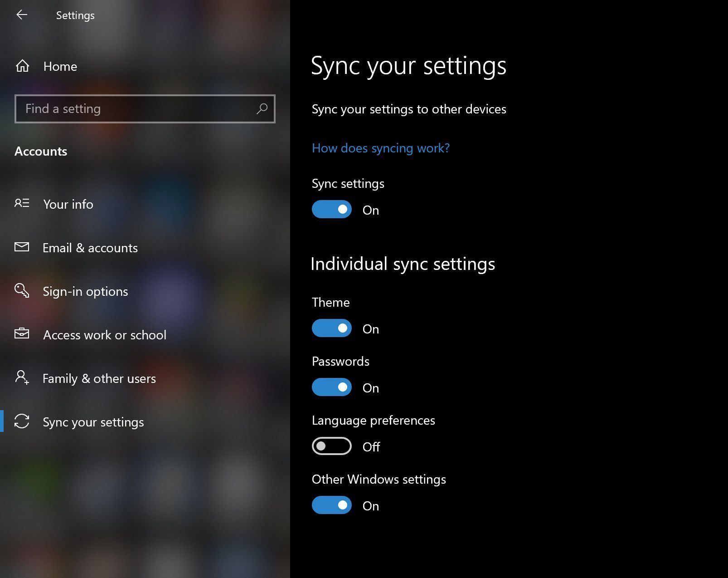Click the Access work briefcase icon
The height and width of the screenshot is (578, 728).
pos(22,334)
